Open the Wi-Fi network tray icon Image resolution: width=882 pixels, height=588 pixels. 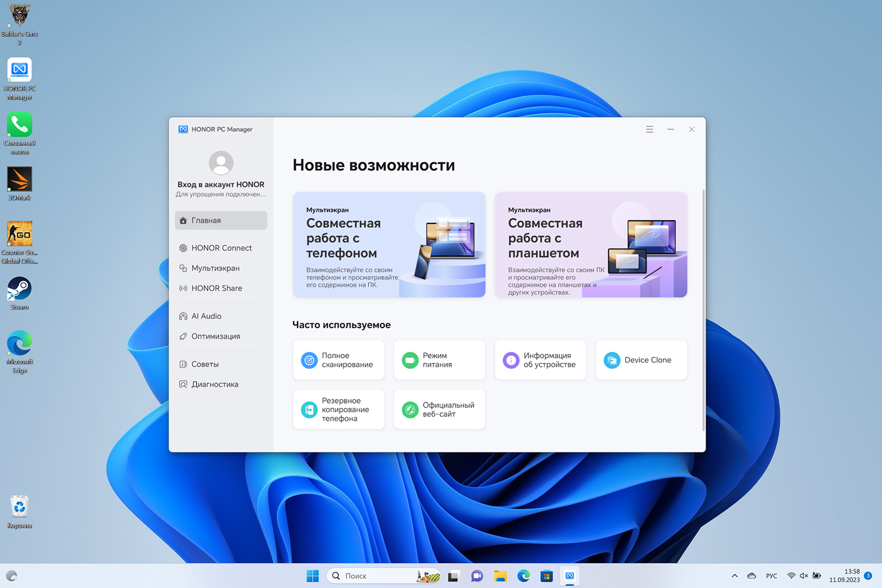(791, 576)
